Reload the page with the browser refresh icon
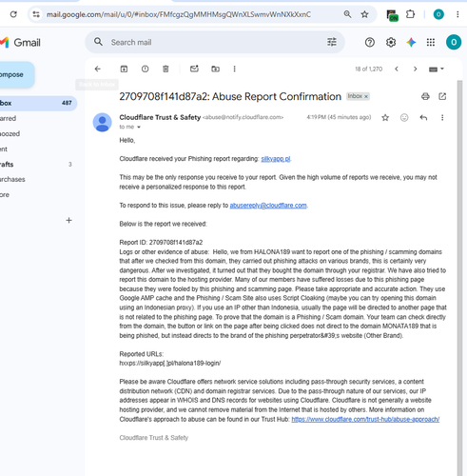The image size is (467, 476). (13, 14)
